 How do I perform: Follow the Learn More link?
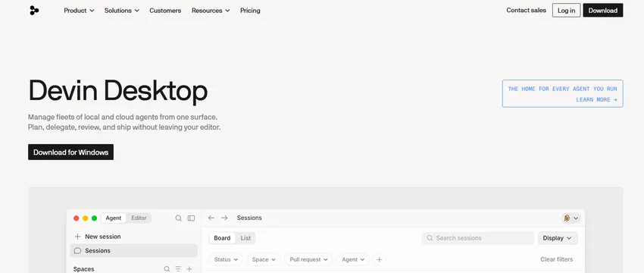(x=596, y=99)
